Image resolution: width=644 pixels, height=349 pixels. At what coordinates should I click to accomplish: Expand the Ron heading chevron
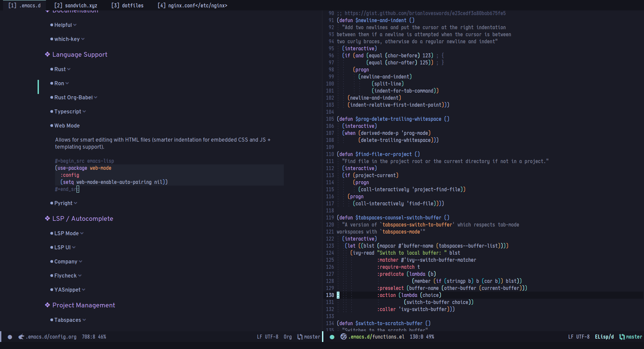click(x=67, y=84)
